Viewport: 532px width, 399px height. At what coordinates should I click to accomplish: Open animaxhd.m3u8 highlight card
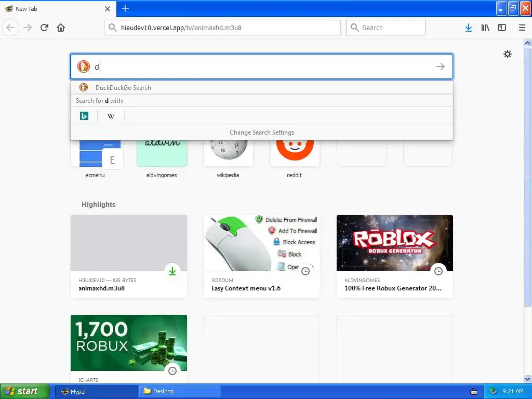[x=129, y=257]
